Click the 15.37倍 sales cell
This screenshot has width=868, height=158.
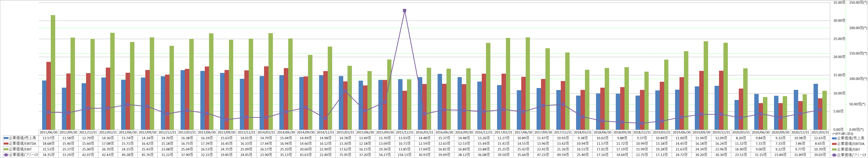pyautogui.click(x=444, y=138)
